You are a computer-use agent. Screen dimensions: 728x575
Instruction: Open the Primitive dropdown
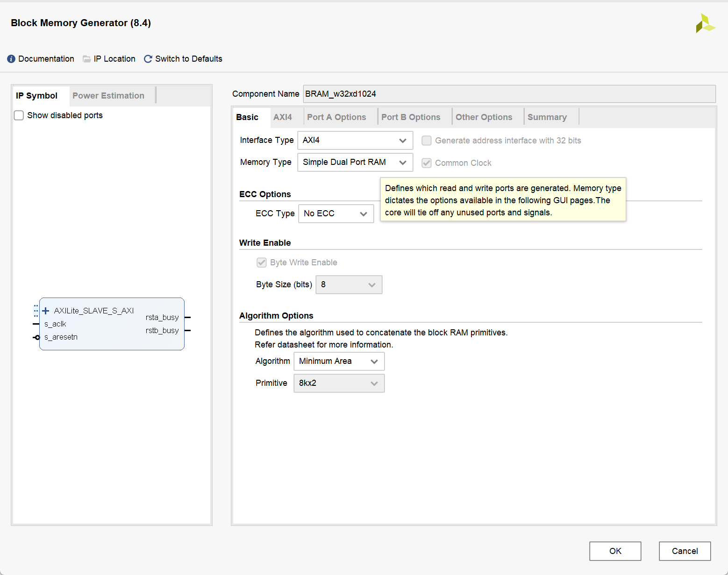click(339, 383)
